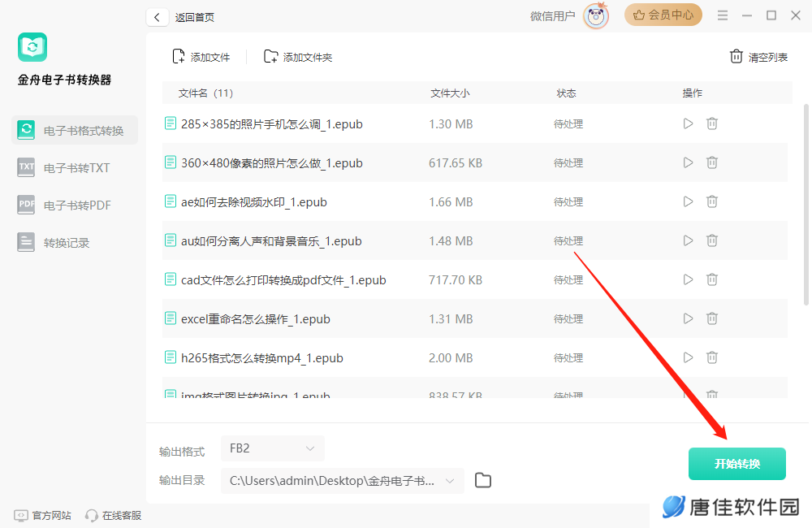
Task: Click the 文件大小 column header
Action: click(x=450, y=93)
